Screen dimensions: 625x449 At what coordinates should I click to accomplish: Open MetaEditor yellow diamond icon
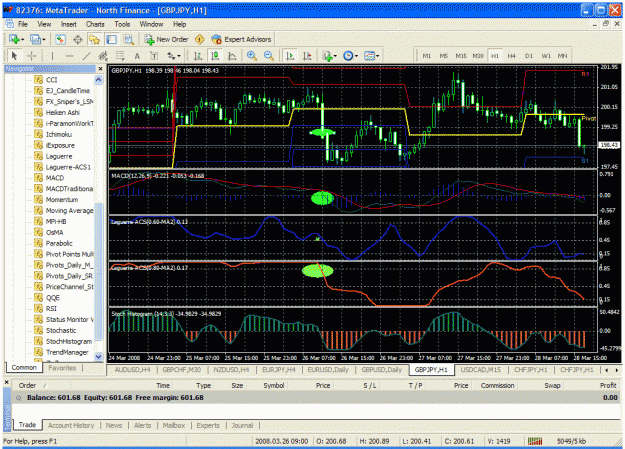pyautogui.click(x=200, y=39)
